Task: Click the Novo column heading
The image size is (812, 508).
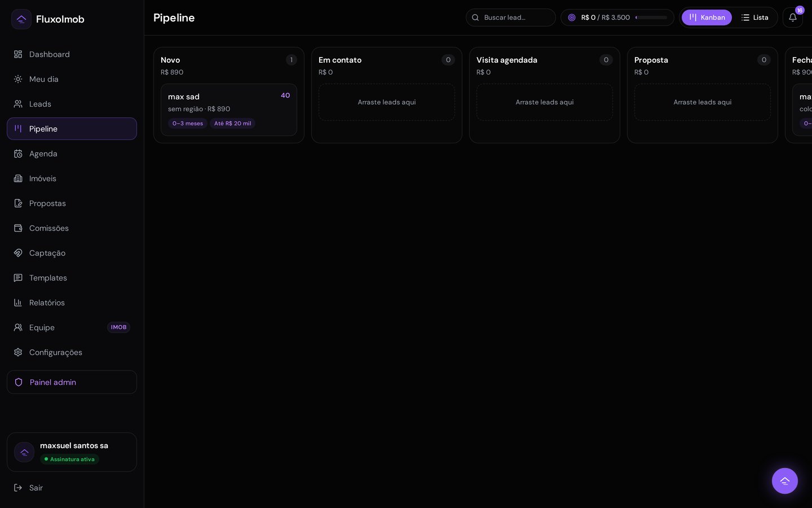Action: [170, 60]
